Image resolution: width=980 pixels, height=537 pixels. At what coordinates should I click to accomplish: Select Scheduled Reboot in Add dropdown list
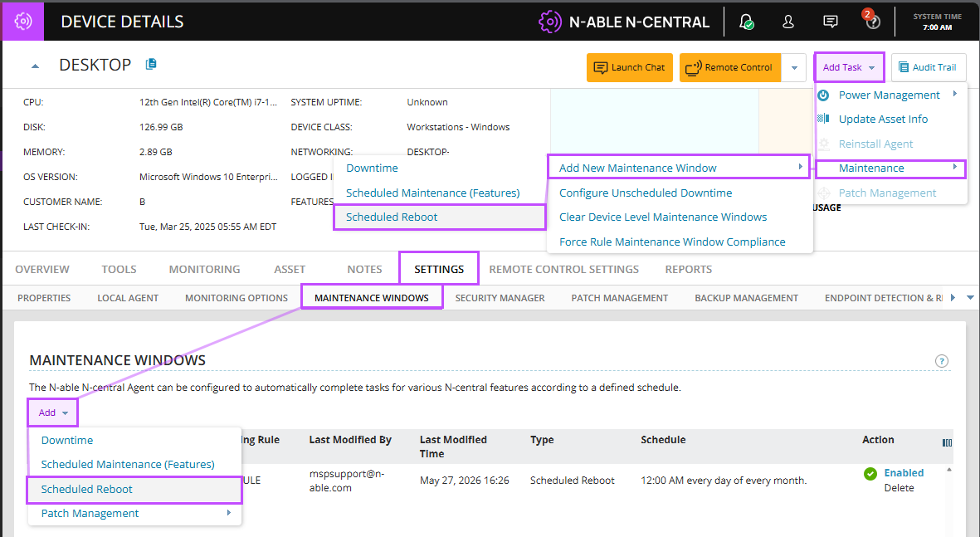click(x=134, y=490)
